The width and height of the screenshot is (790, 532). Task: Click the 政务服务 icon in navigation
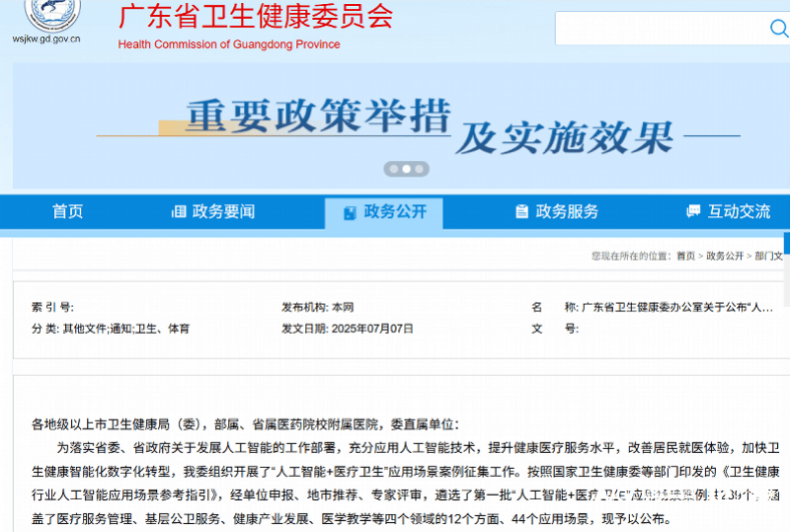coord(522,212)
